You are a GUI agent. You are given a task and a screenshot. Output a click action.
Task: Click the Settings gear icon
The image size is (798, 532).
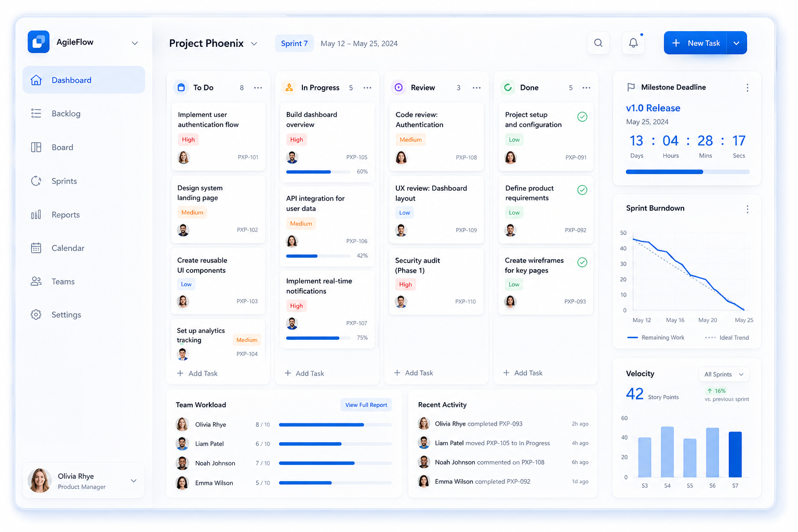point(36,314)
